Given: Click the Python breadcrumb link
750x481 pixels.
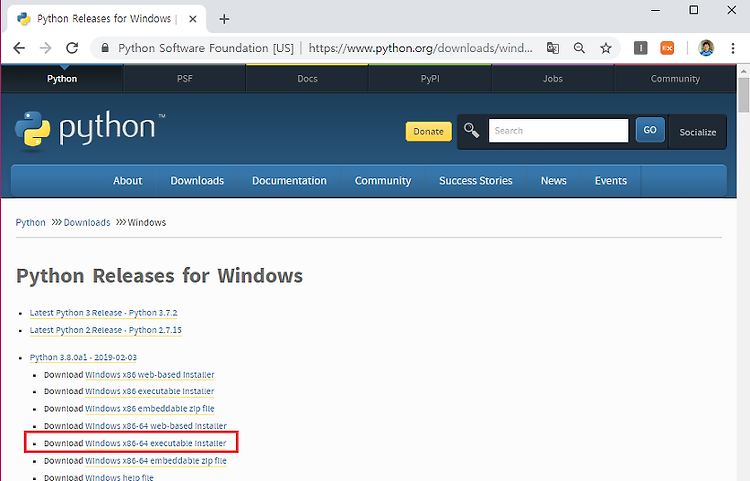Looking at the screenshot, I should coord(31,223).
